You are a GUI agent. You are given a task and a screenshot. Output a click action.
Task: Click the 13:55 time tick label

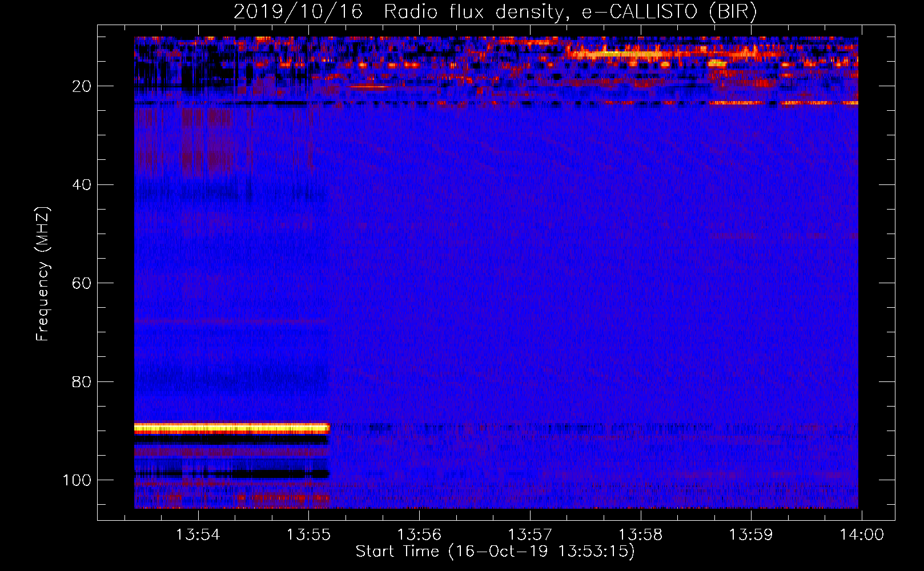coord(308,535)
